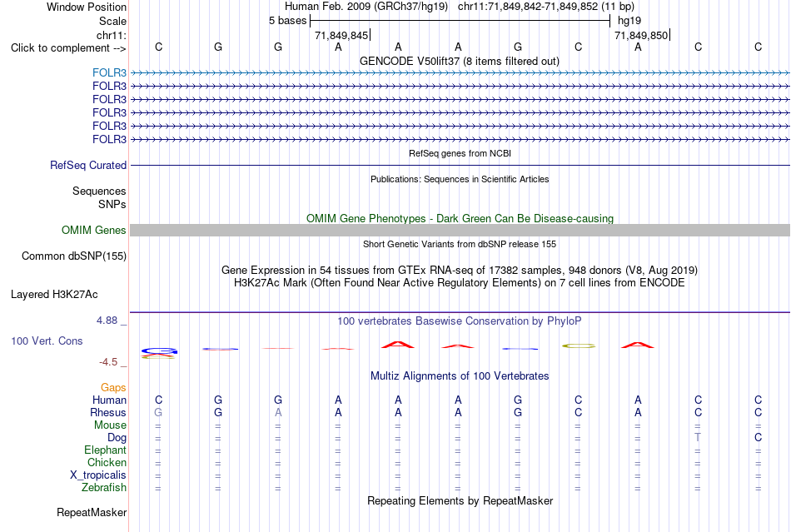Click the -4.5 PhyloP lower limit
The height and width of the screenshot is (532, 791).
108,362
